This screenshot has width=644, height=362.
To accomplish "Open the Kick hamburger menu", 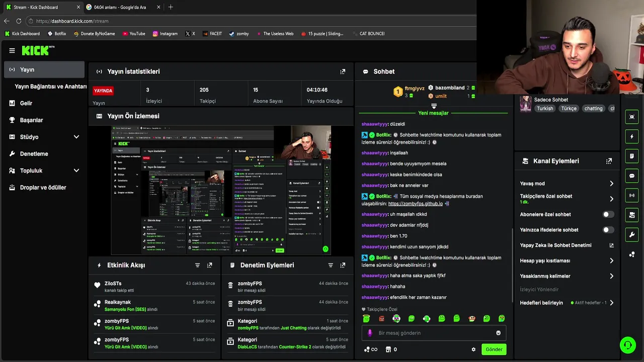I will tap(12, 50).
